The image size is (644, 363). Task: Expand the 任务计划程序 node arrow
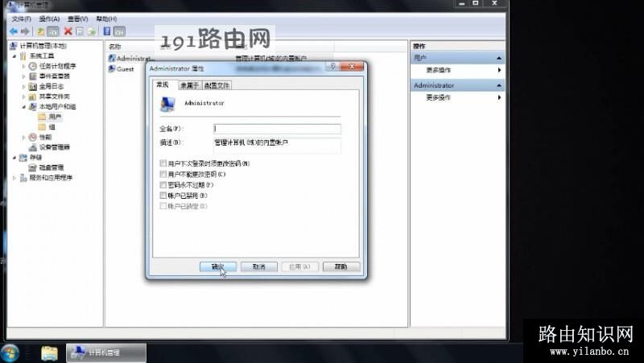coord(24,66)
